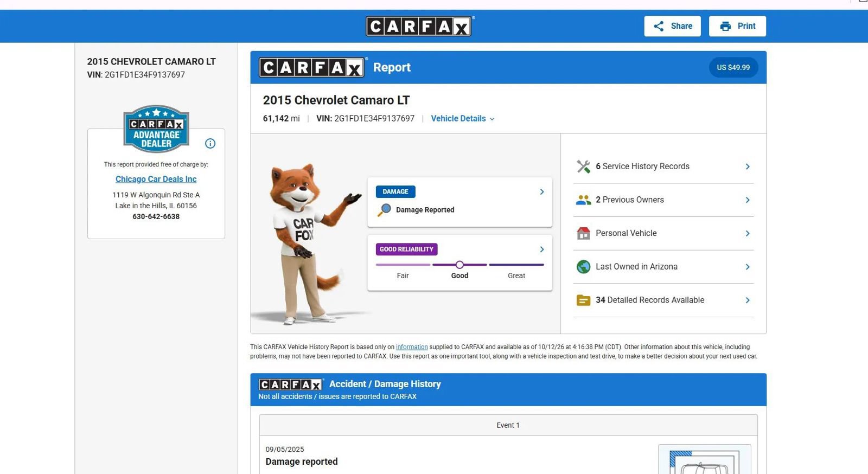
Task: Click the 'Accident / Damage History' section title
Action: [385, 384]
